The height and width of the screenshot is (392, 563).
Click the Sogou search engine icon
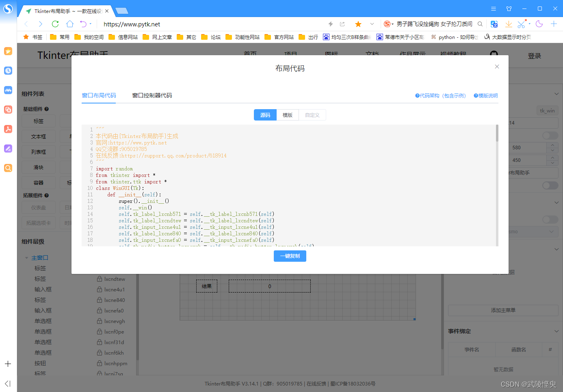click(x=387, y=24)
